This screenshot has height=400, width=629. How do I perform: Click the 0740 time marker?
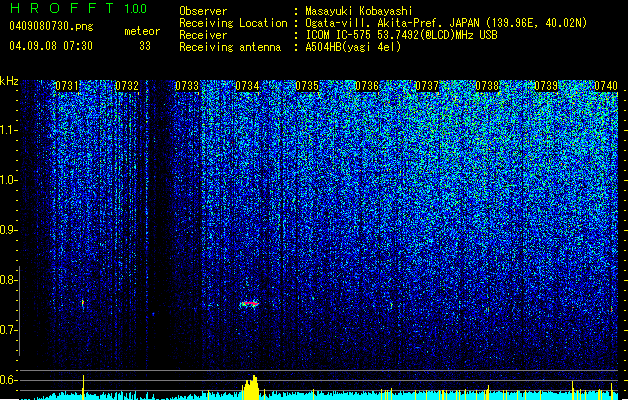pyautogui.click(x=606, y=86)
